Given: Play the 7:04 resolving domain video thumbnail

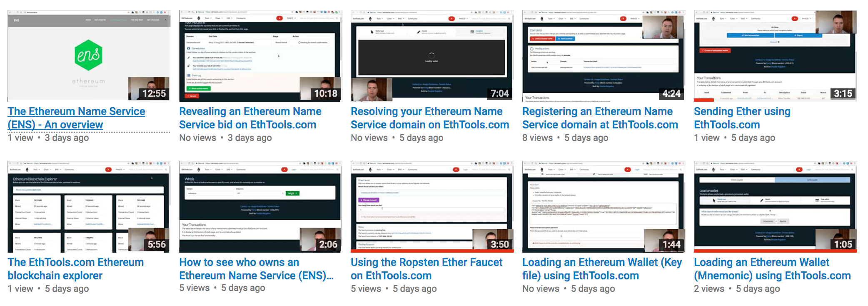Looking at the screenshot, I should [x=432, y=56].
